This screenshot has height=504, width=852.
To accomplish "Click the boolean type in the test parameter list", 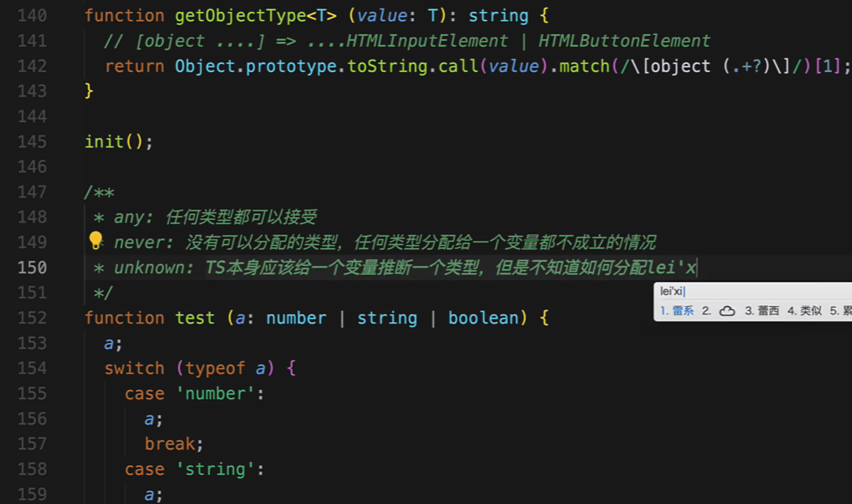I will click(x=484, y=318).
